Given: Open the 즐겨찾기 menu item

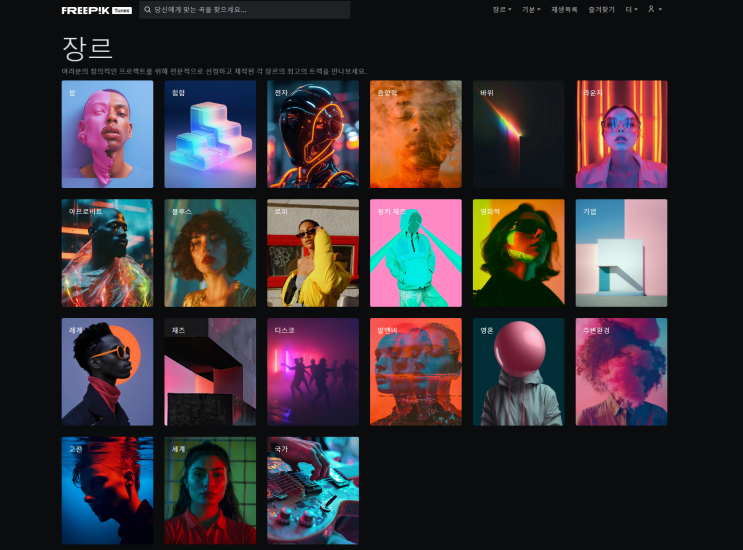Looking at the screenshot, I should click(601, 9).
